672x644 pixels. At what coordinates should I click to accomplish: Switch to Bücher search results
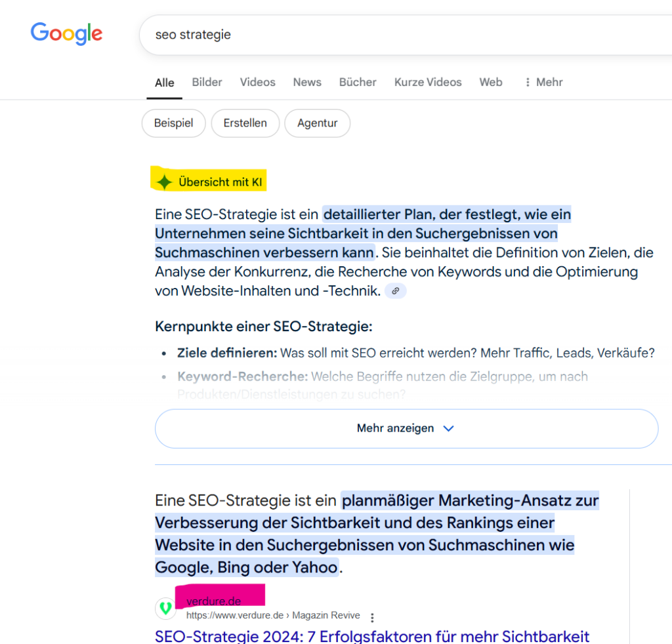358,83
